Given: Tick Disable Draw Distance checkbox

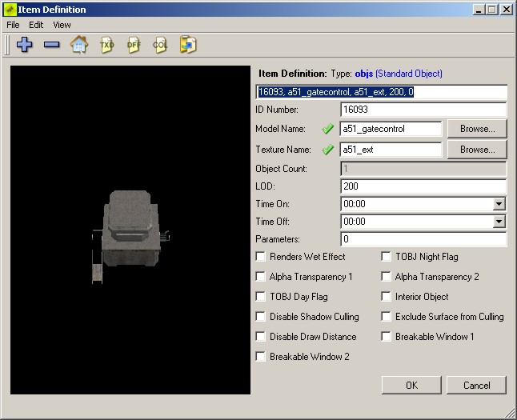Looking at the screenshot, I should pyautogui.click(x=260, y=337).
